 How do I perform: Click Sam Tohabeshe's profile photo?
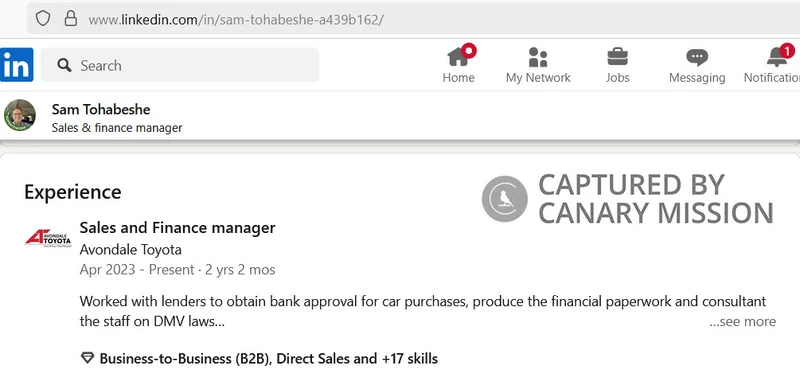point(20,115)
